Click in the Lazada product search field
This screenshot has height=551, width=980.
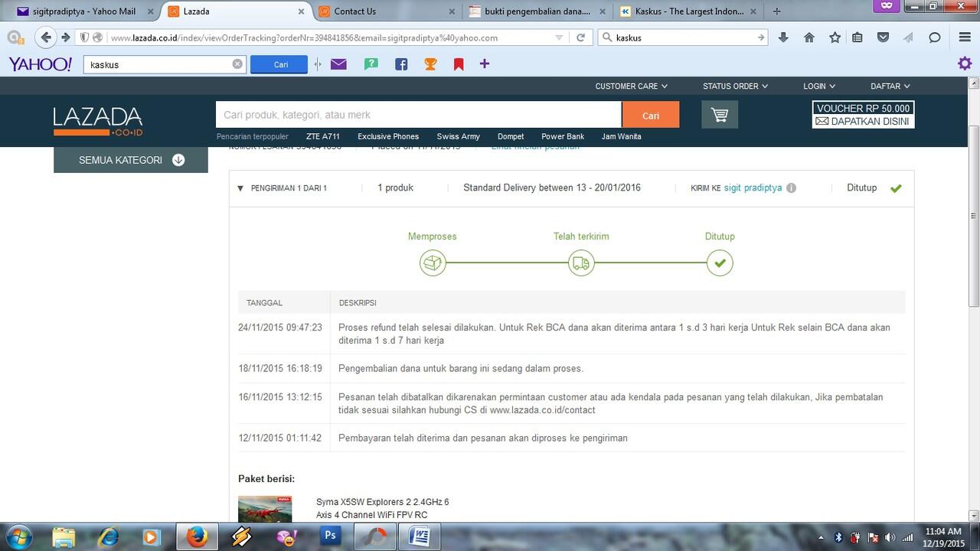click(419, 115)
